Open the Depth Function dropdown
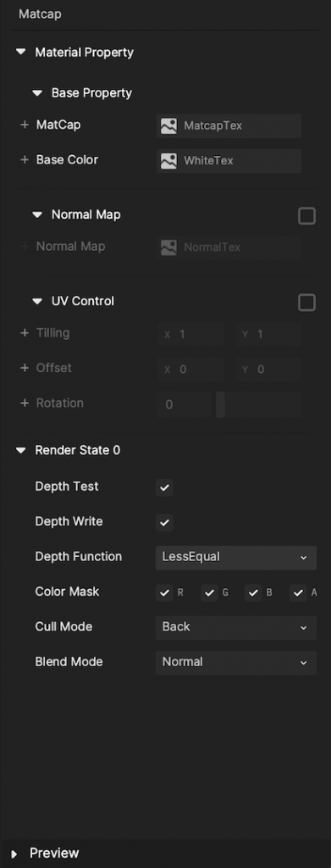Image resolution: width=331 pixels, height=868 pixels. coord(236,558)
